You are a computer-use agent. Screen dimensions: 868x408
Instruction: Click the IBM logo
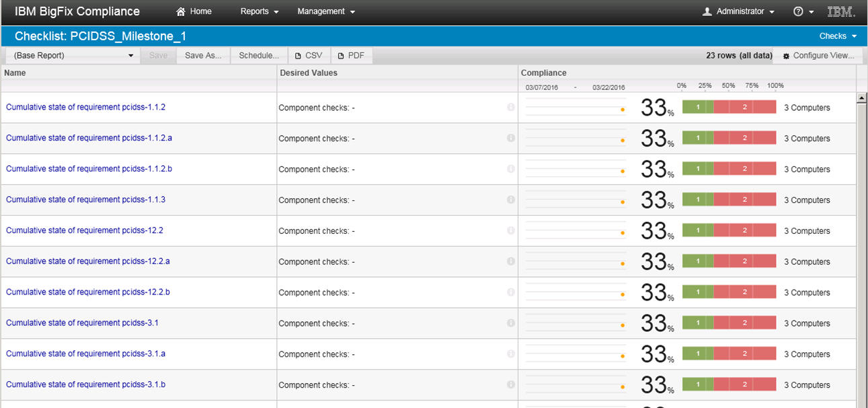[839, 11]
